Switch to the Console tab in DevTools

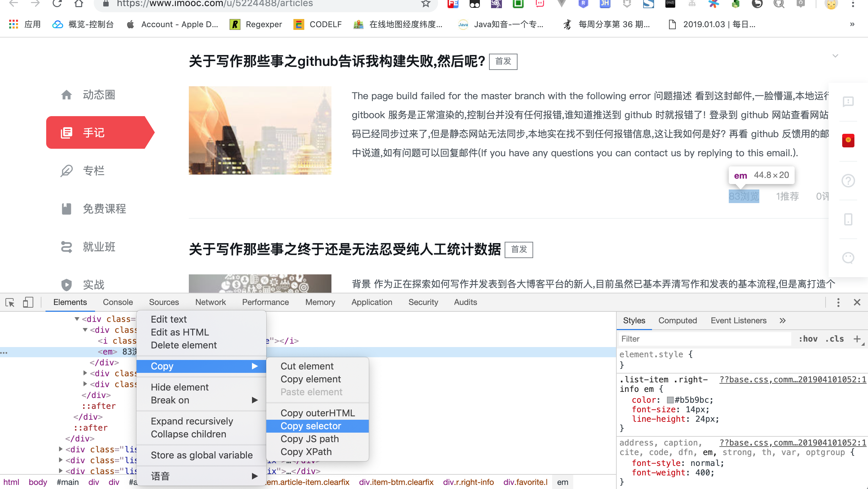117,302
